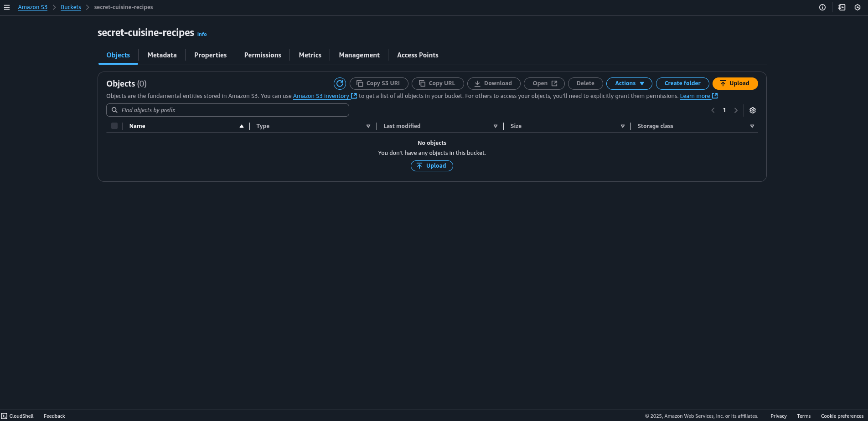Click the orange Upload button
Viewport: 868px width, 421px height.
point(735,83)
